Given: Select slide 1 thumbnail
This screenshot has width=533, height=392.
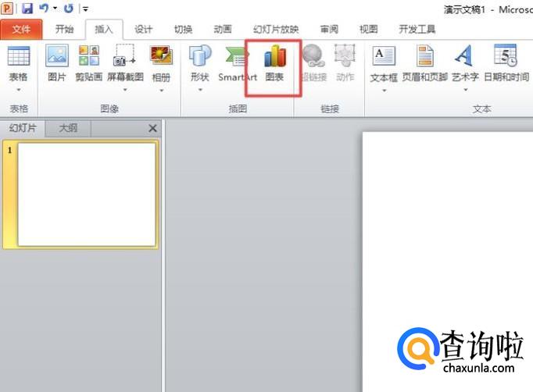Looking at the screenshot, I should [x=86, y=194].
